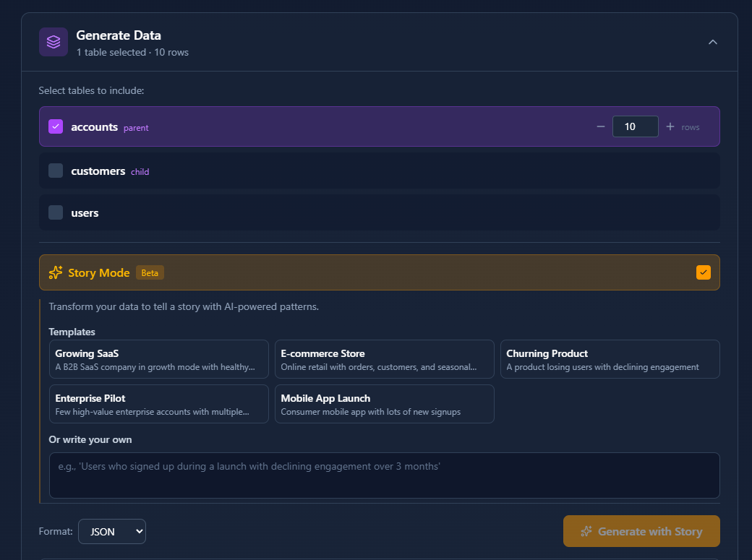The width and height of the screenshot is (752, 560).
Task: Click the rows number input field
Action: [x=635, y=126]
